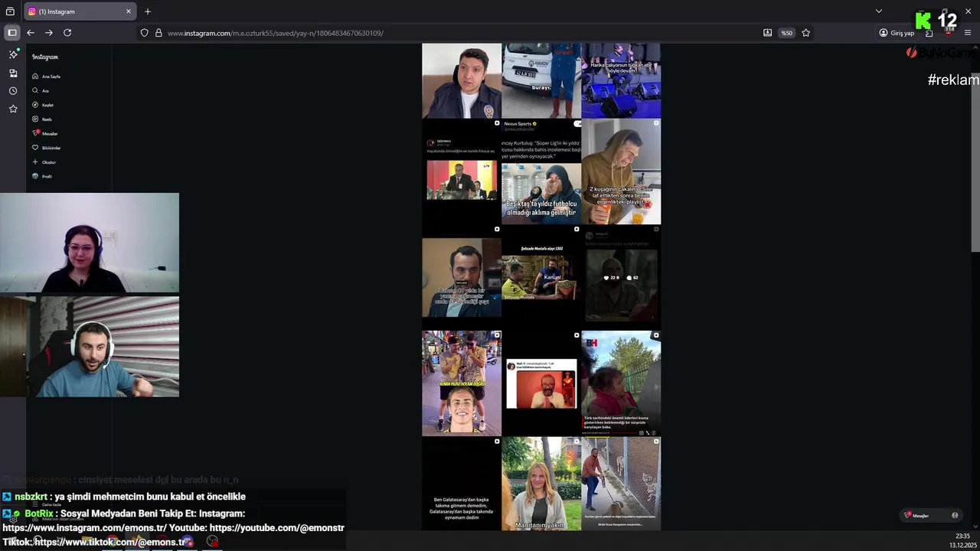Image resolution: width=980 pixels, height=551 pixels.
Task: Click the heart icon beside Bildirimler
Action: tap(35, 148)
